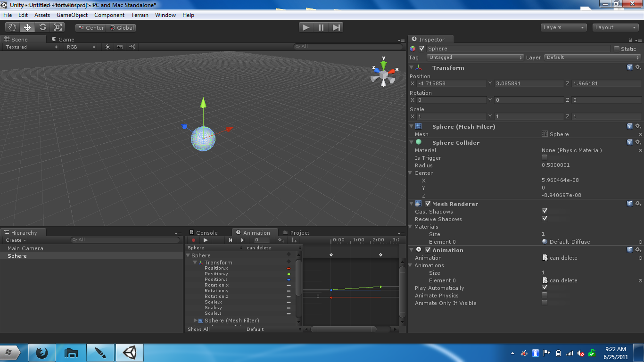Select the Rotate tool

point(43,27)
